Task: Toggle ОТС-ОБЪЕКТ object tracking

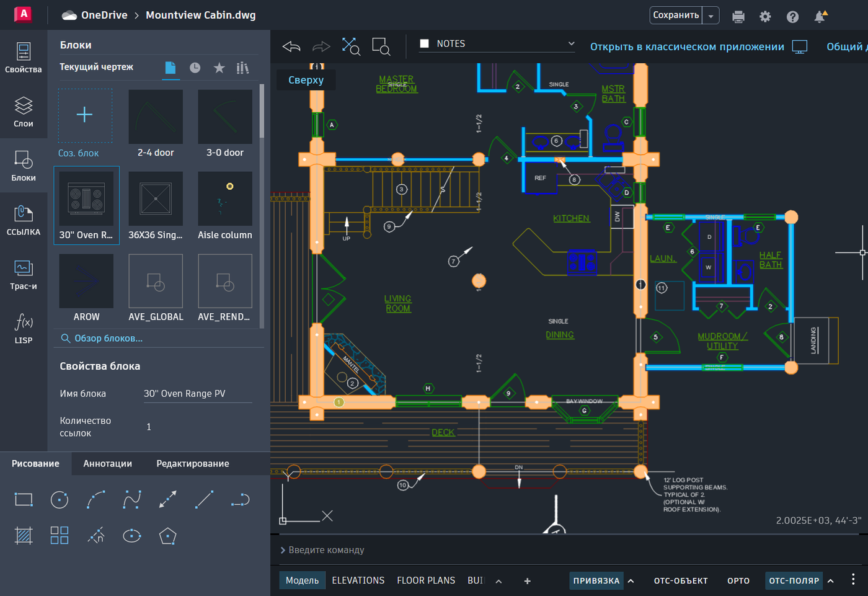Action: [681, 580]
